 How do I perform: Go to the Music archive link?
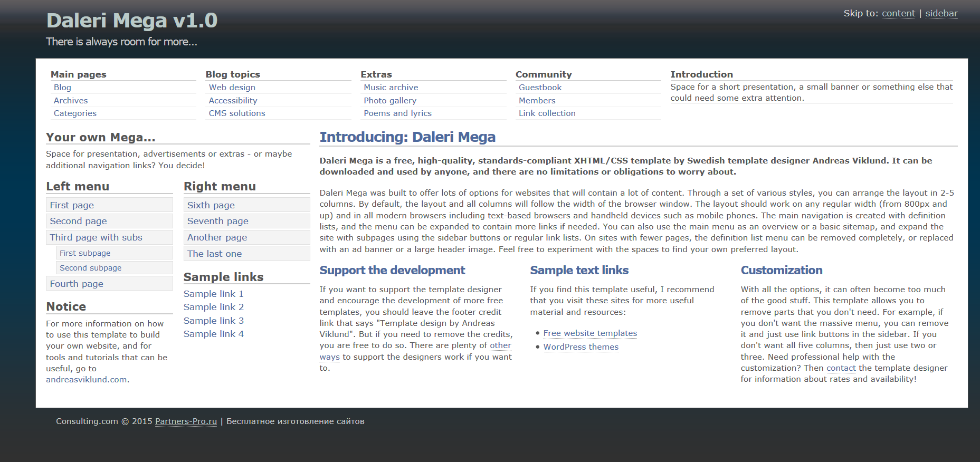[391, 88]
